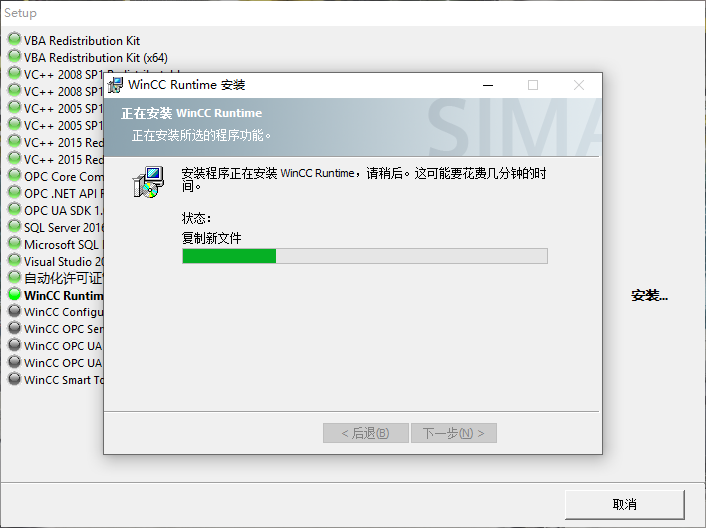Image resolution: width=706 pixels, height=528 pixels.
Task: Click the gray status dot beside WinCC Configuration
Action: click(14, 311)
